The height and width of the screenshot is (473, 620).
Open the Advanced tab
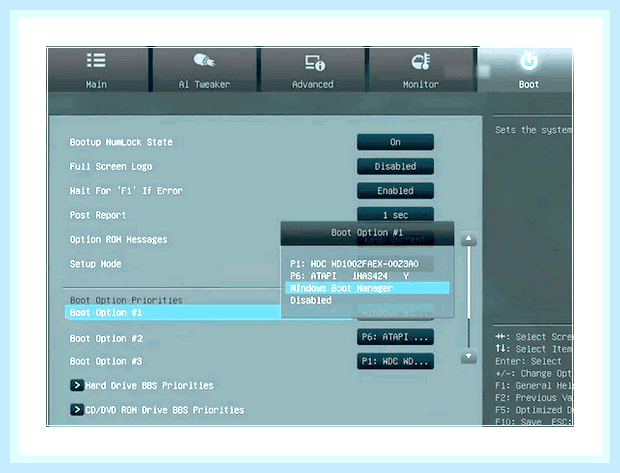coord(313,70)
